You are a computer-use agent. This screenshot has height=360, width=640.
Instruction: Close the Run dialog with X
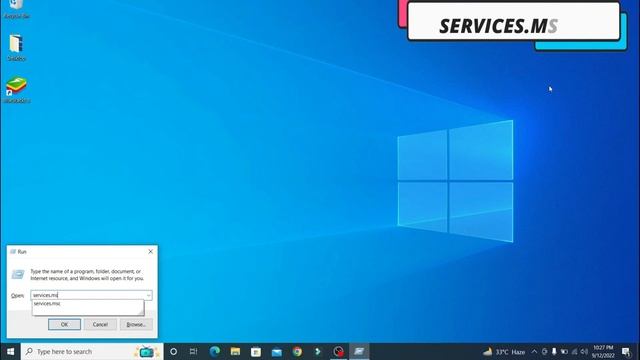tap(150, 251)
